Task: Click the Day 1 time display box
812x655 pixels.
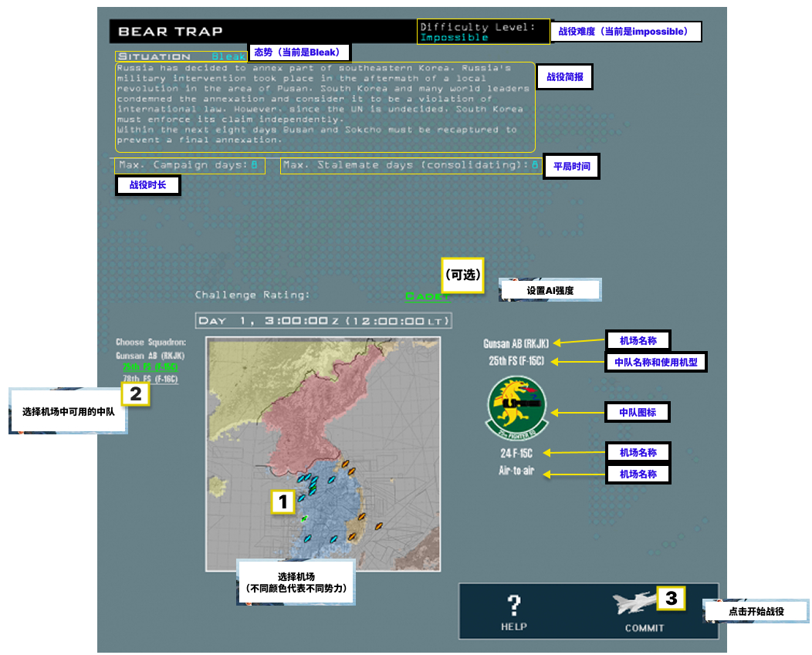Action: point(323,321)
